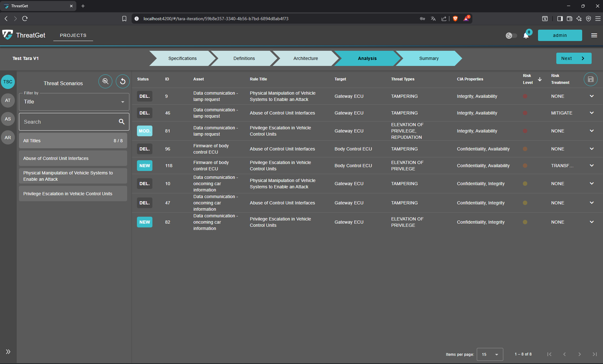
Task: Collapse the sidebar with the double-chevron button
Action: (x=8, y=351)
